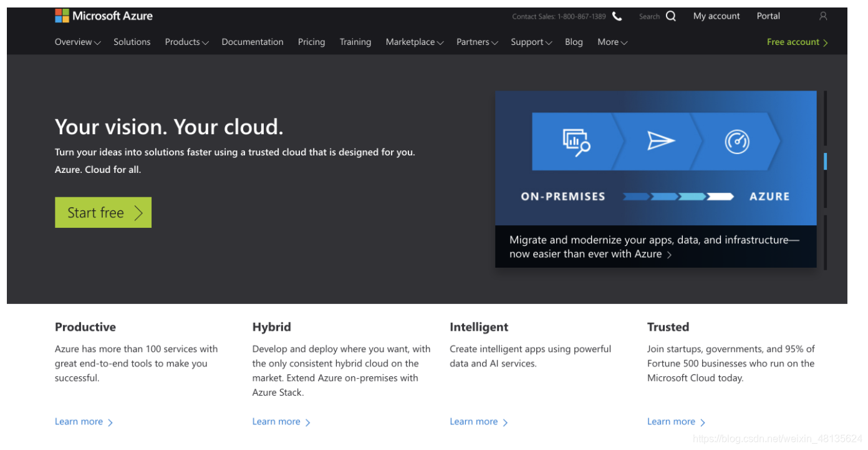Click the analytics chart icon in the banner
The width and height of the screenshot is (868, 450).
click(x=576, y=142)
